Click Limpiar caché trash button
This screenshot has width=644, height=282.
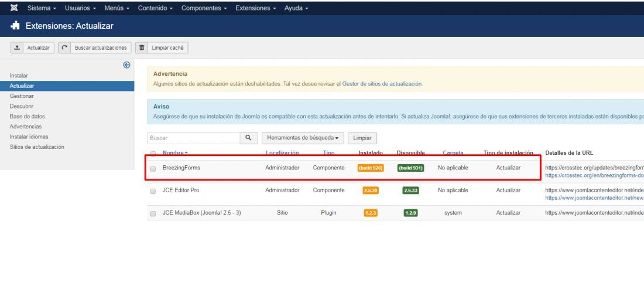click(162, 47)
